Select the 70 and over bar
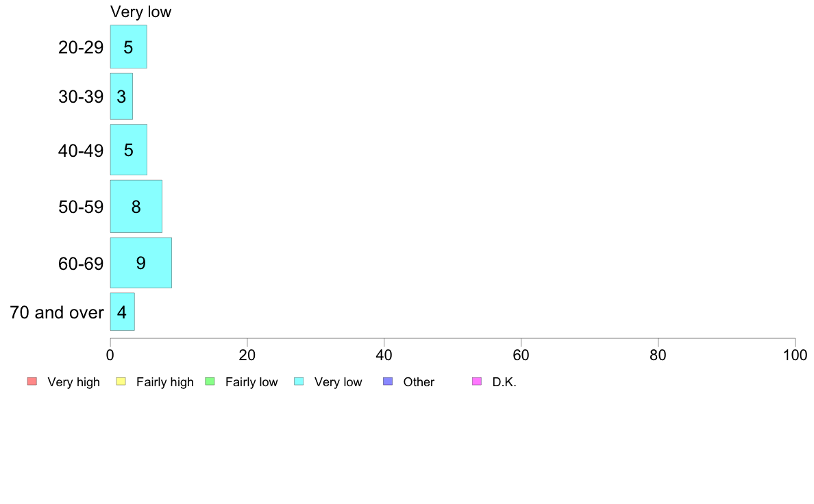 [x=122, y=312]
